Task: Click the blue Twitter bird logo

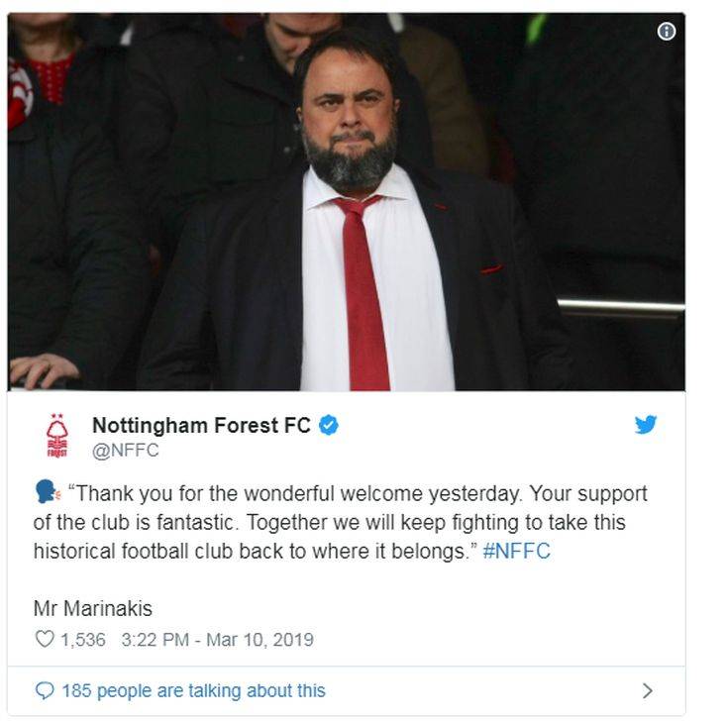Action: [646, 425]
